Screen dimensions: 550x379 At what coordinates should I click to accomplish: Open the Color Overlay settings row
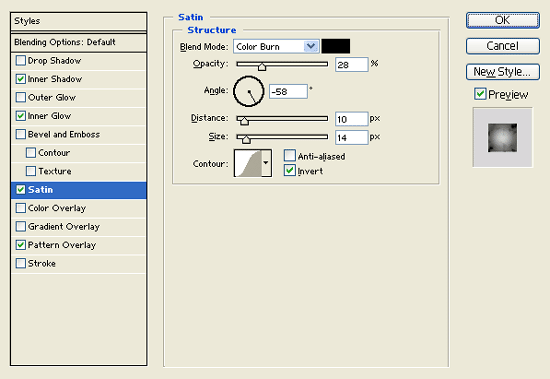[79, 208]
